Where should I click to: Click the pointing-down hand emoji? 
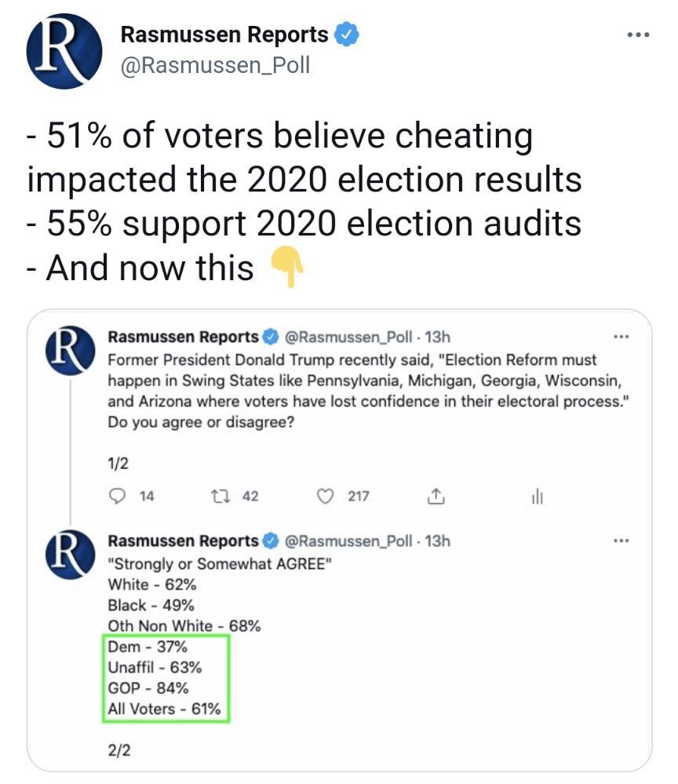click(286, 268)
